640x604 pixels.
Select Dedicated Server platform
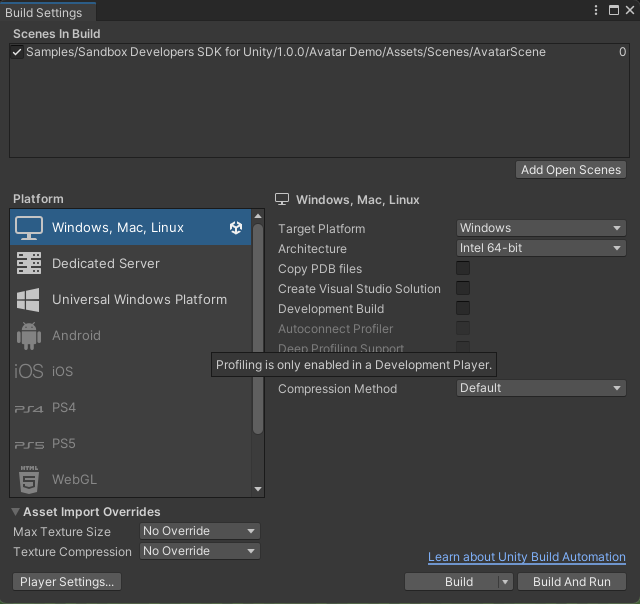[x=131, y=263]
